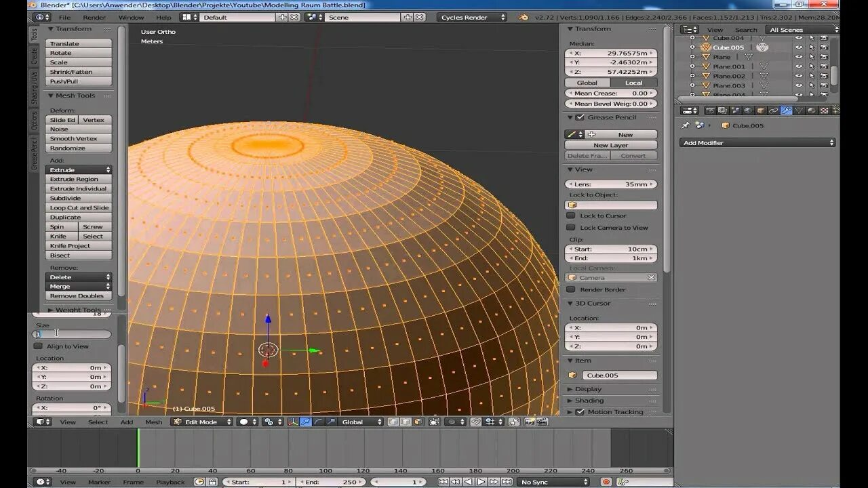Open the Extrude dropdown
This screenshot has height=488, width=868.
point(79,170)
